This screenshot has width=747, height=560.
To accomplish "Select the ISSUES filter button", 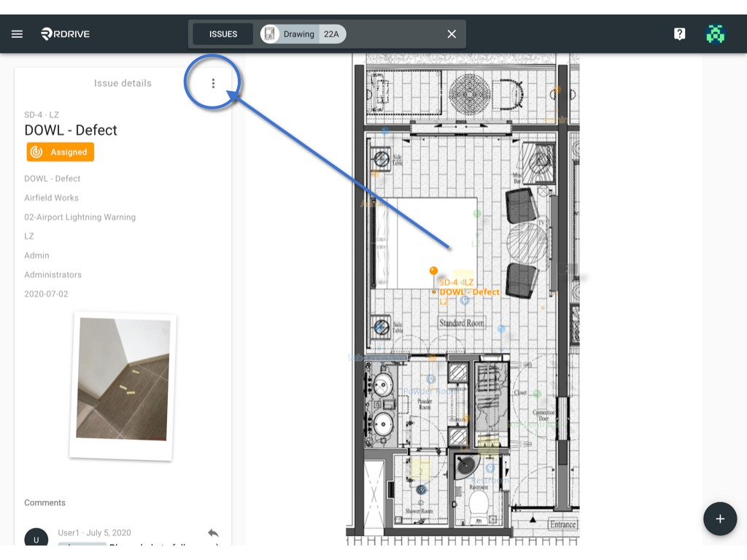I will (x=223, y=34).
